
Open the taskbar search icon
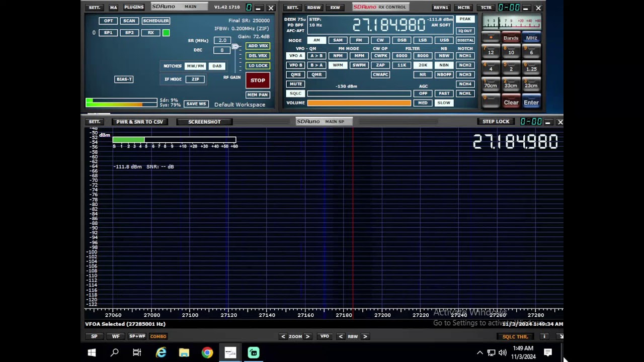(115, 353)
